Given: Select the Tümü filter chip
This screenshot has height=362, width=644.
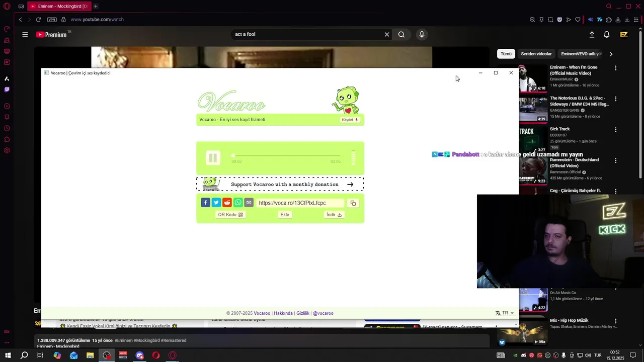Looking at the screenshot, I should 506,54.
